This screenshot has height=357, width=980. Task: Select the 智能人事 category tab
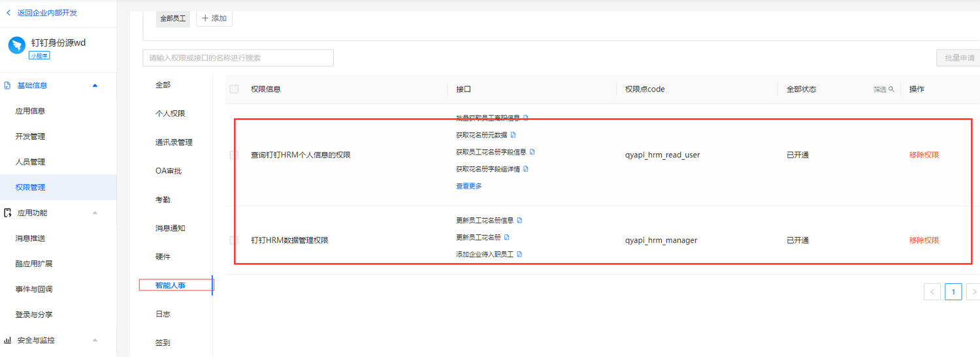tap(171, 285)
